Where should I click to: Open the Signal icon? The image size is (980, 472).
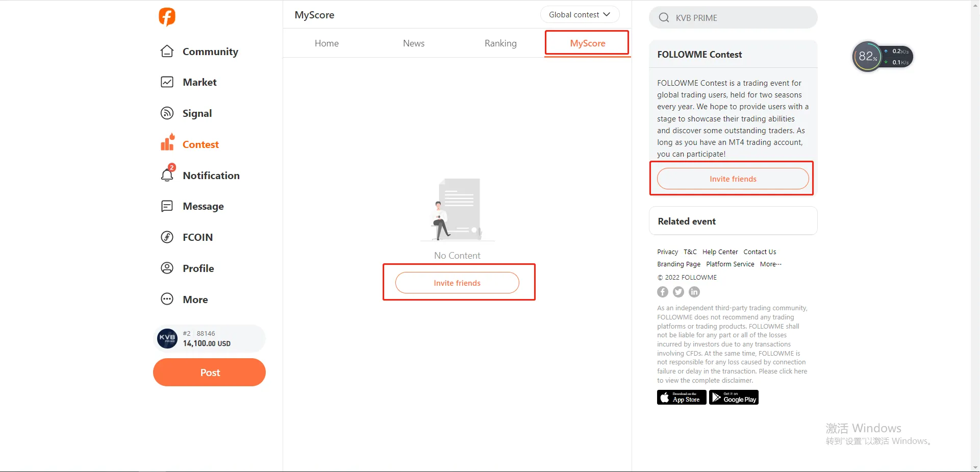pyautogui.click(x=167, y=113)
